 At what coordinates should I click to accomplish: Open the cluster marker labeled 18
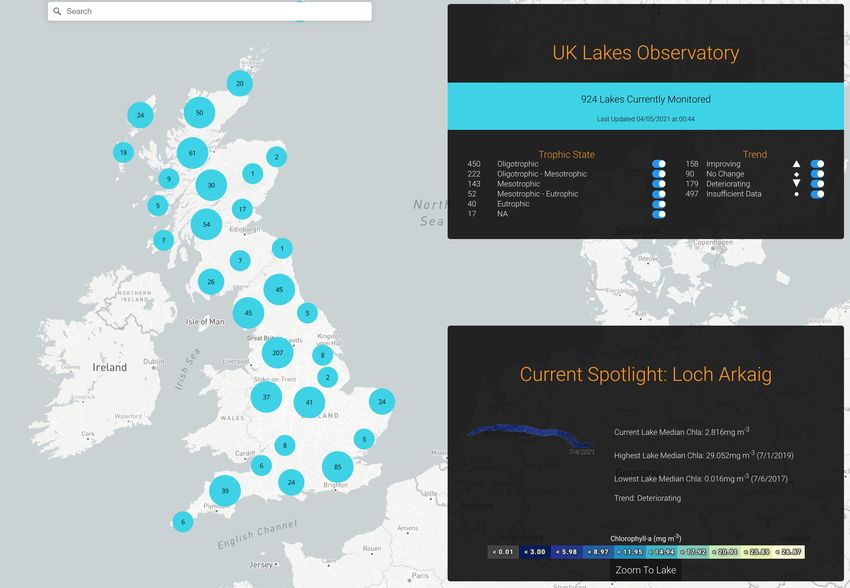[124, 152]
